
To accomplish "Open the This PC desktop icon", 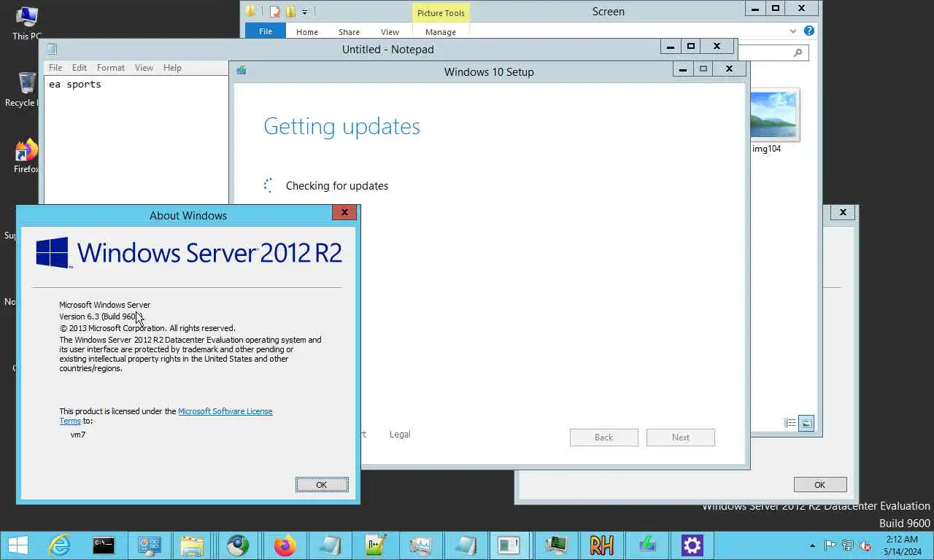I will pyautogui.click(x=26, y=23).
